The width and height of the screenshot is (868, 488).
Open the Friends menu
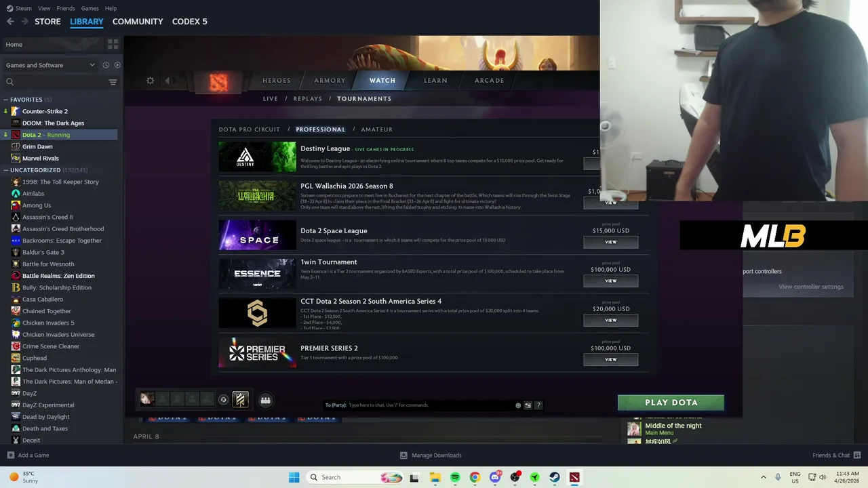click(66, 8)
